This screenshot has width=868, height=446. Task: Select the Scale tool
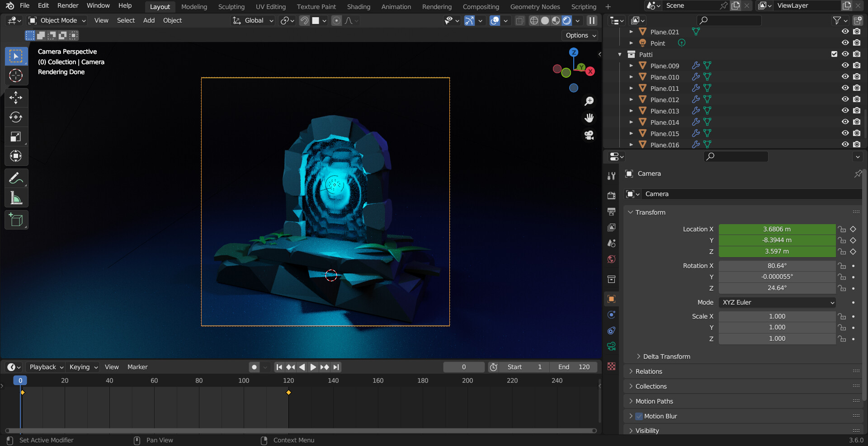tap(16, 136)
